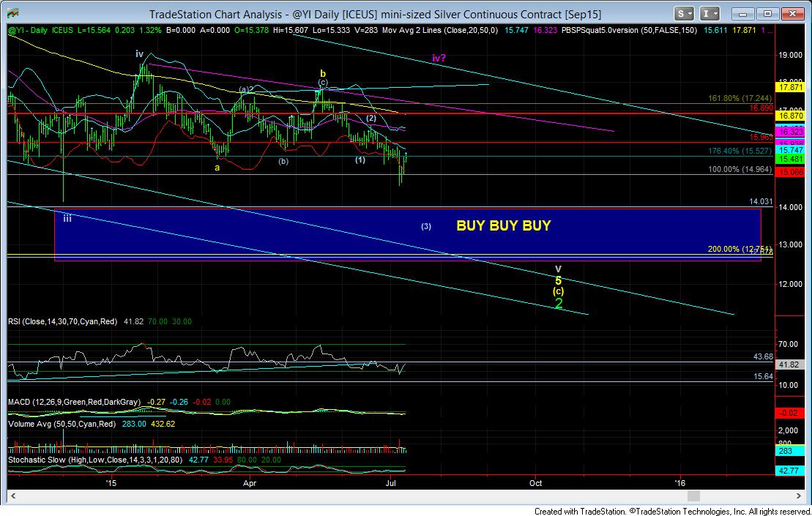
Task: Click the green 2 wave label
Action: (558, 304)
